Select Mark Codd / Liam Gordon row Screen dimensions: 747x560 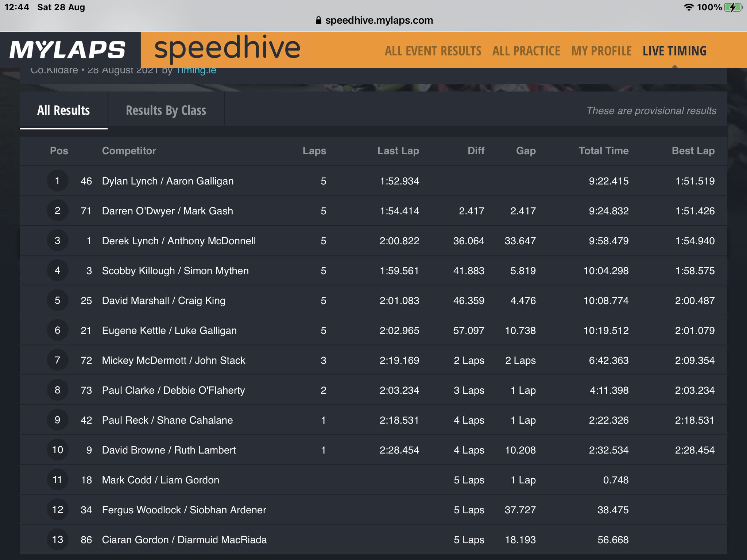coord(373,480)
